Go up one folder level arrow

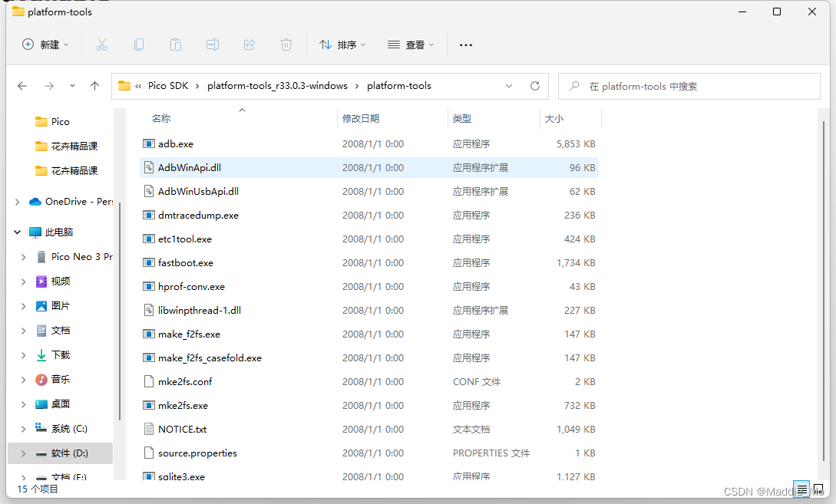click(95, 86)
